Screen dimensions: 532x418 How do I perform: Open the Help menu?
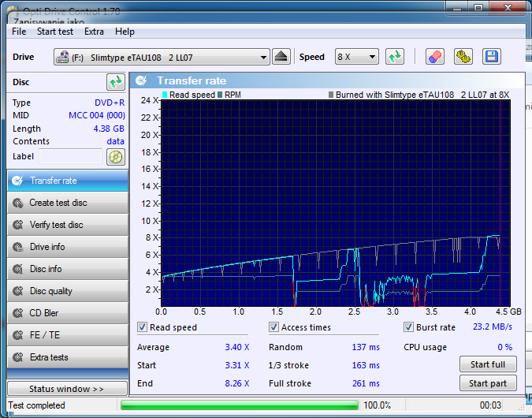pyautogui.click(x=125, y=32)
